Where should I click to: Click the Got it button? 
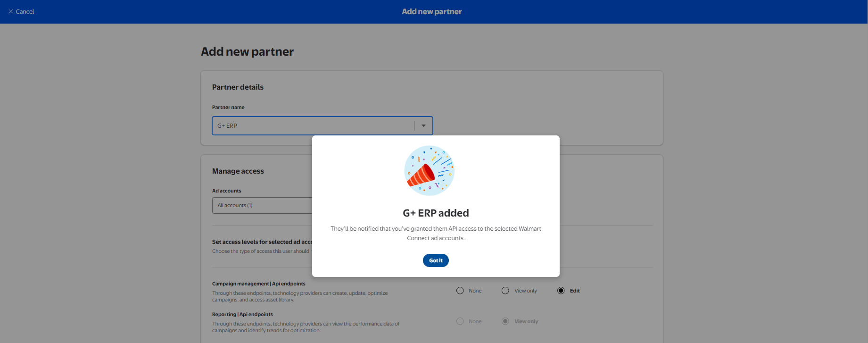pyautogui.click(x=436, y=260)
